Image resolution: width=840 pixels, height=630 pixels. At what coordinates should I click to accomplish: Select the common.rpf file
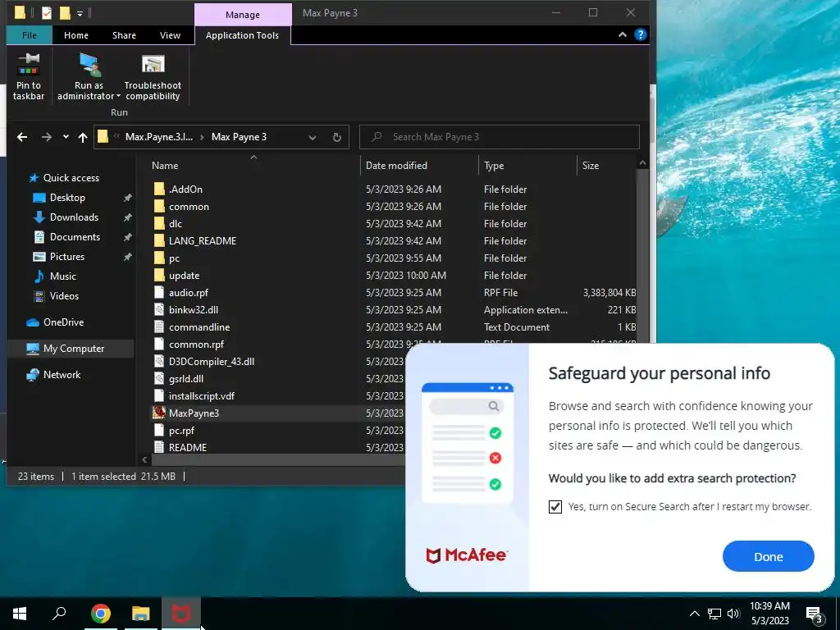click(x=196, y=344)
